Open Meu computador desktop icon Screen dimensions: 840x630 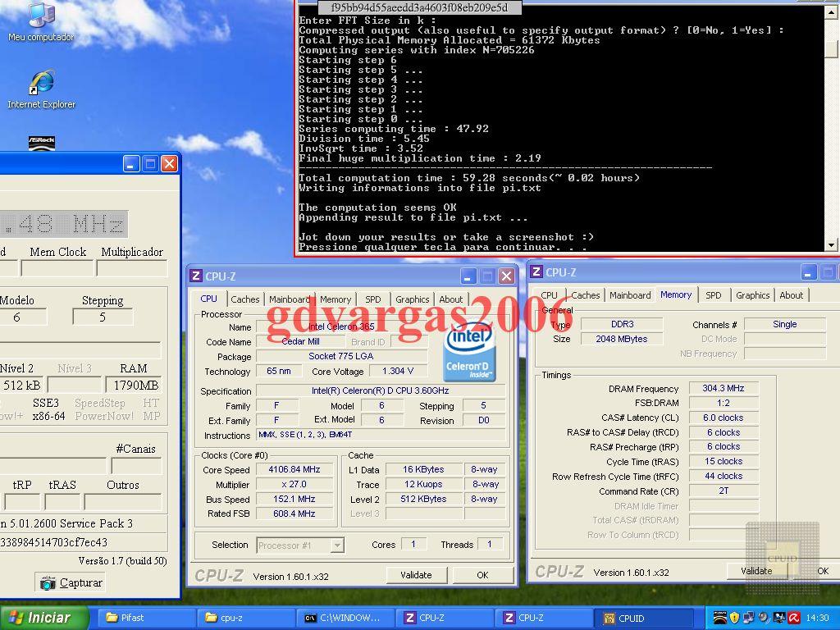pos(41,21)
